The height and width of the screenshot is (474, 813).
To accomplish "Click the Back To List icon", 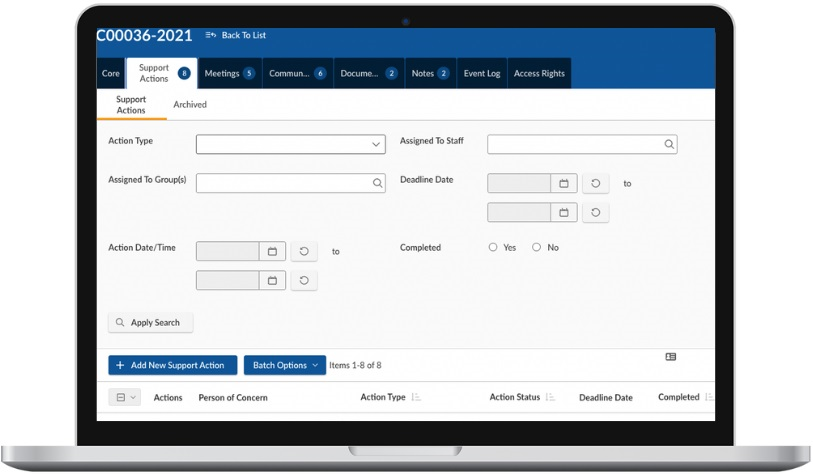I will tap(210, 35).
